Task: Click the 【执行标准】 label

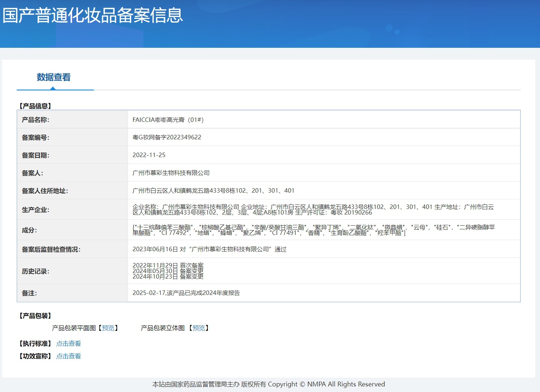Action: 35,343
